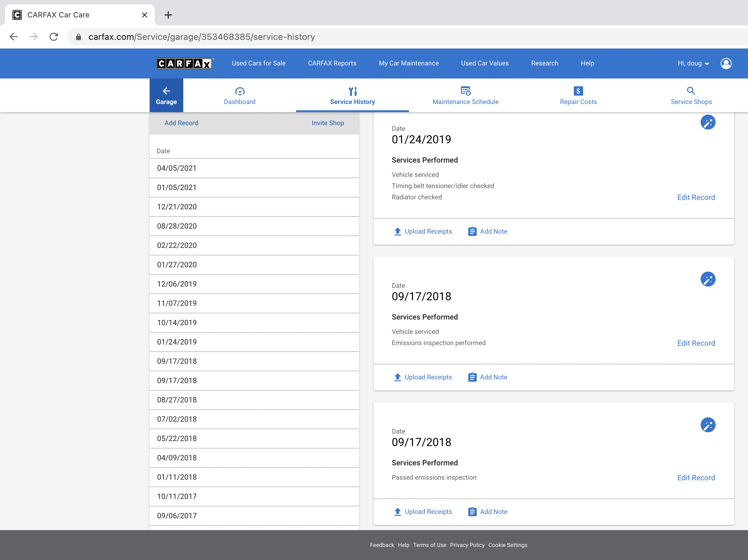Screen dimensions: 748x560
Task: Open a new browser tab
Action: (x=168, y=15)
